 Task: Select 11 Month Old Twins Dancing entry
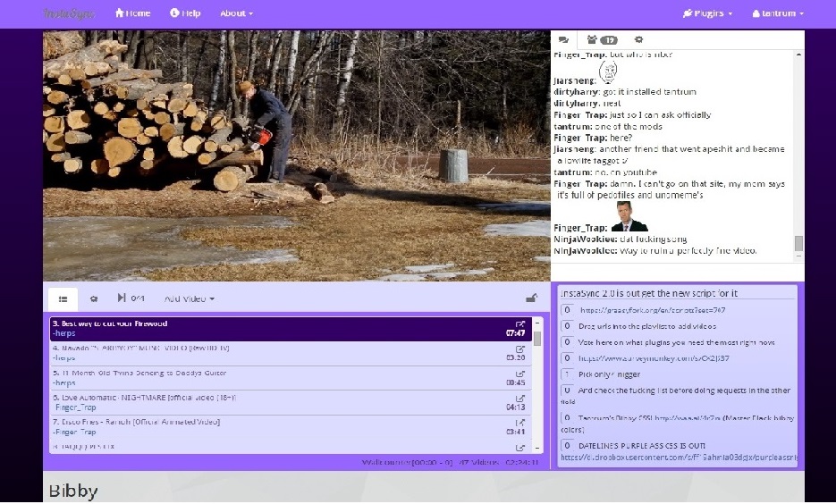tap(291, 378)
